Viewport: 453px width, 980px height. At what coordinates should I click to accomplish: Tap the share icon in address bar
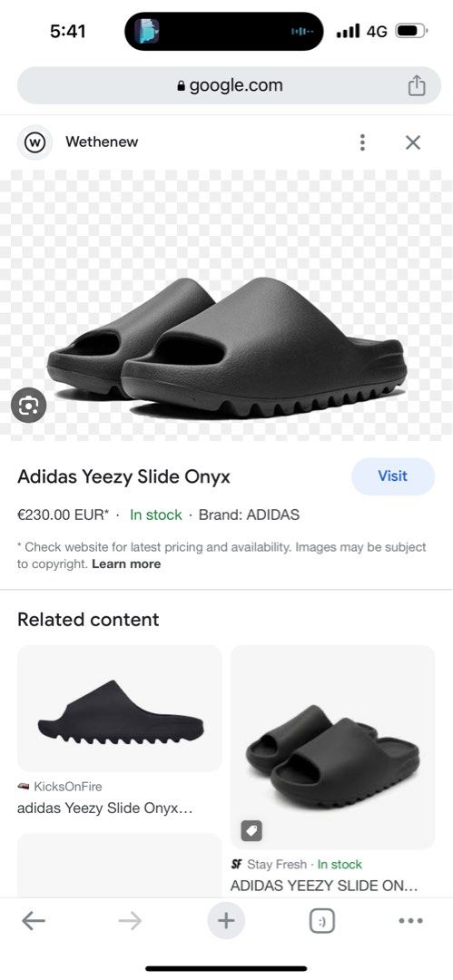[x=417, y=85]
